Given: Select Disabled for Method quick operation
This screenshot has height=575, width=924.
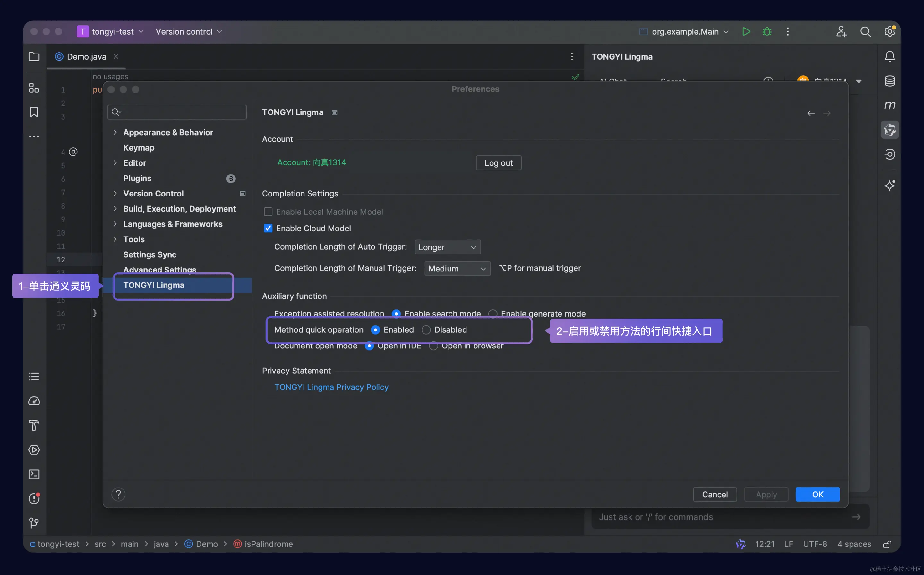Looking at the screenshot, I should click(x=426, y=330).
